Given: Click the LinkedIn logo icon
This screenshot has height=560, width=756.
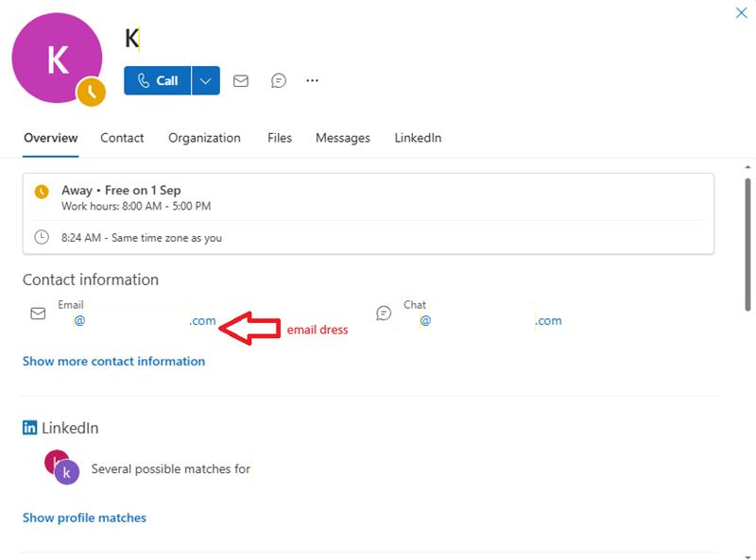Looking at the screenshot, I should [x=29, y=428].
